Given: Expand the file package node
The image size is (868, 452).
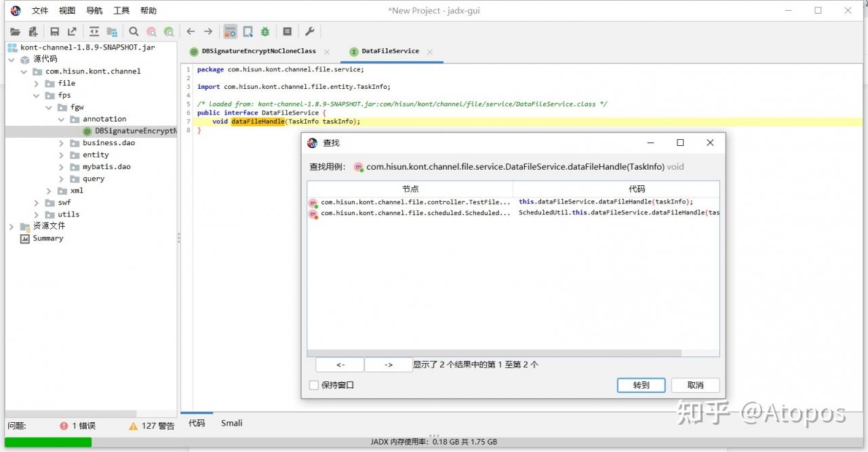Looking at the screenshot, I should (37, 83).
